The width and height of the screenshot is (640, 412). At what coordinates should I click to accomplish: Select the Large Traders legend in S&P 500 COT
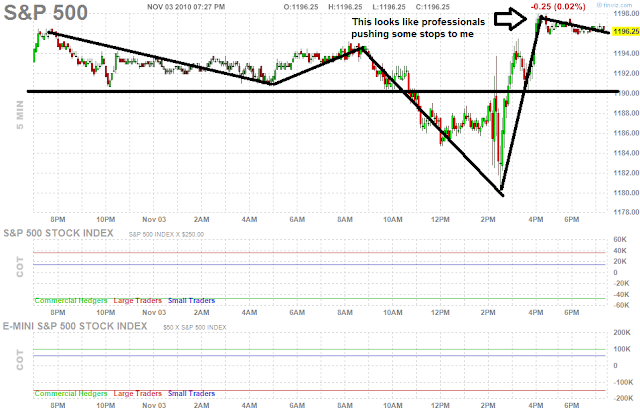(138, 301)
